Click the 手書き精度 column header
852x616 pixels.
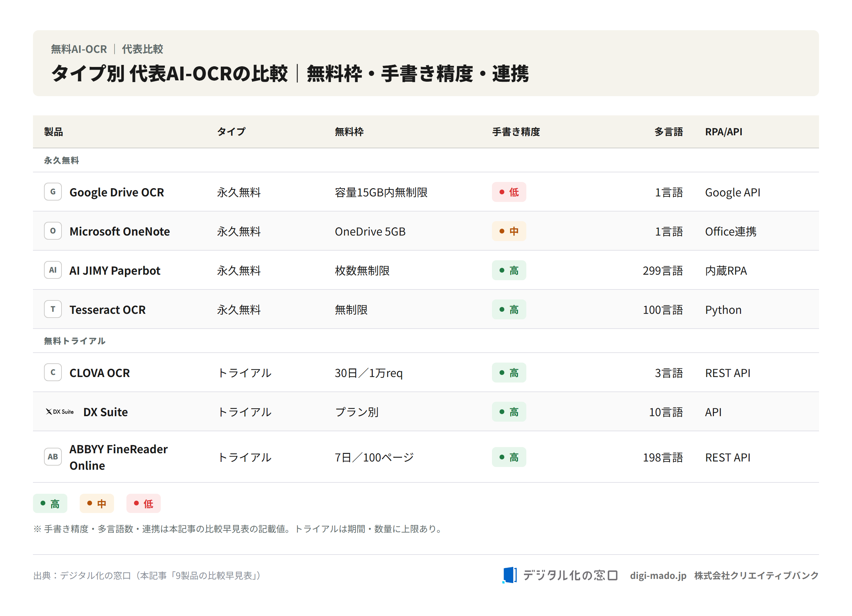pos(516,132)
